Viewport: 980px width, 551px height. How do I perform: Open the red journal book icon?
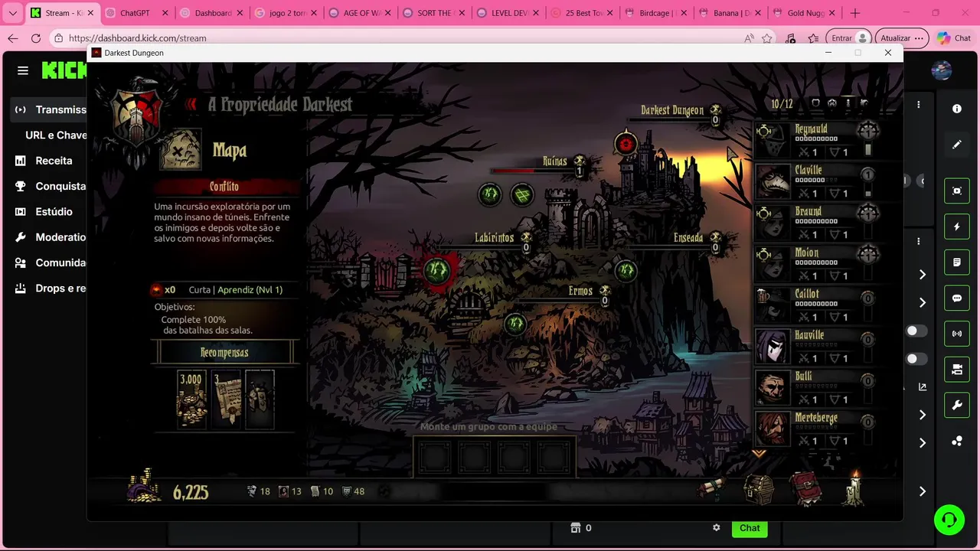806,489
